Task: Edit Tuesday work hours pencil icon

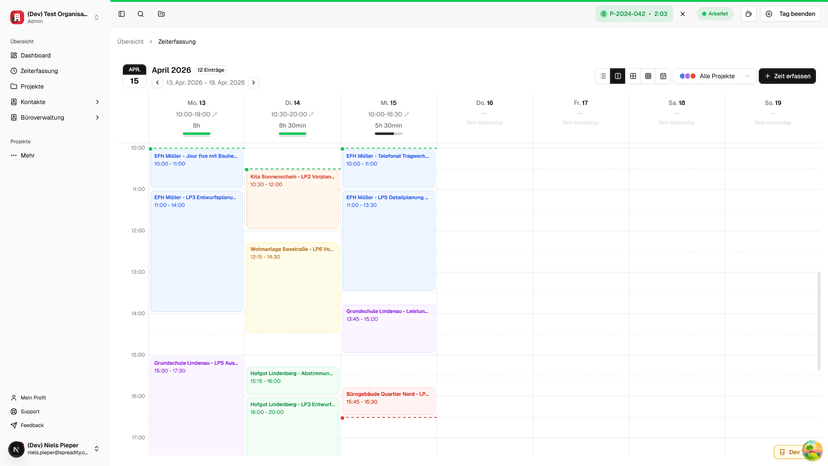Action: point(312,115)
